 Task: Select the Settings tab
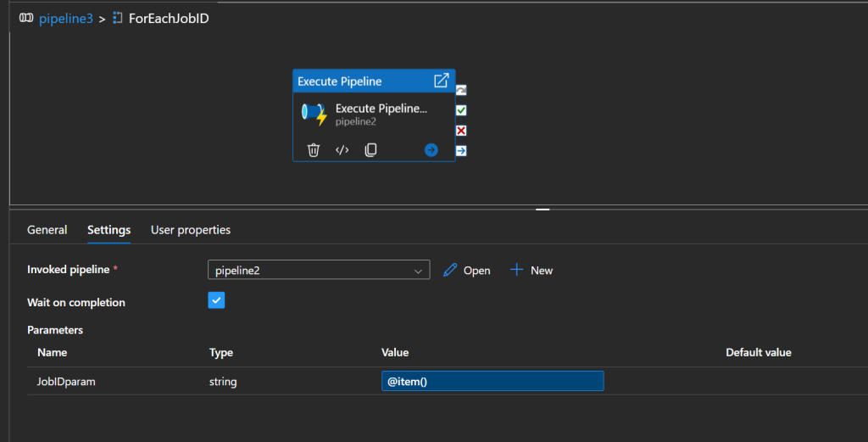(x=108, y=230)
